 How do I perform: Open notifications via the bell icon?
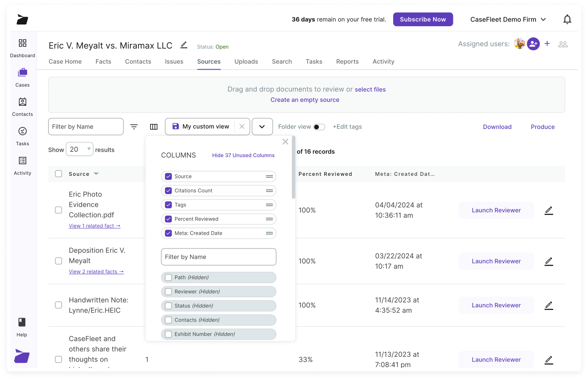567,19
